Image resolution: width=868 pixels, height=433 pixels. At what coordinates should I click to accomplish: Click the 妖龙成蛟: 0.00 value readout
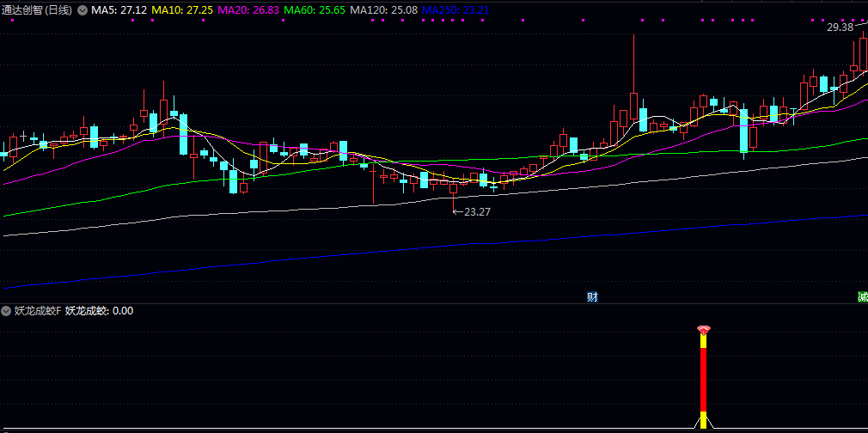(x=99, y=311)
